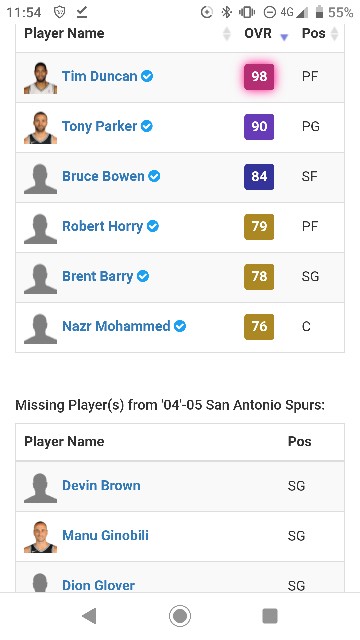Open Manu Ginobili player link
The width and height of the screenshot is (360, 640).
coord(105,535)
